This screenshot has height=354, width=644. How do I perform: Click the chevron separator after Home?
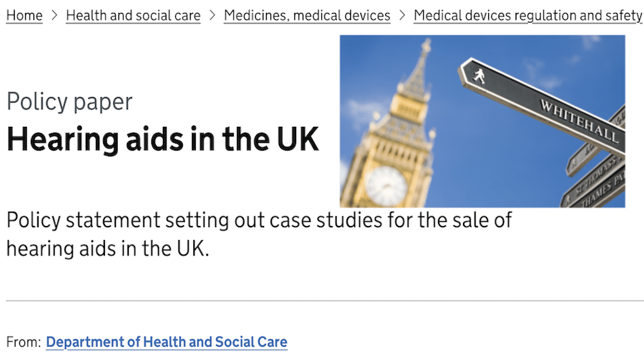pos(54,15)
